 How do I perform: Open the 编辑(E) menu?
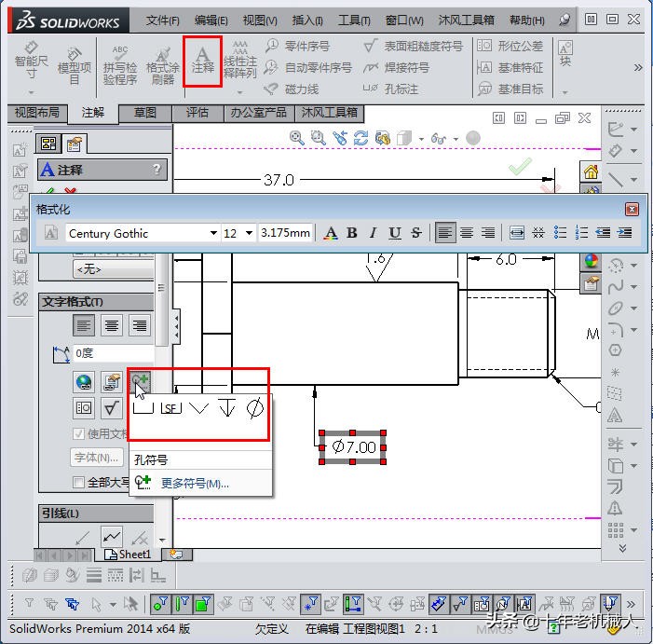[x=211, y=21]
